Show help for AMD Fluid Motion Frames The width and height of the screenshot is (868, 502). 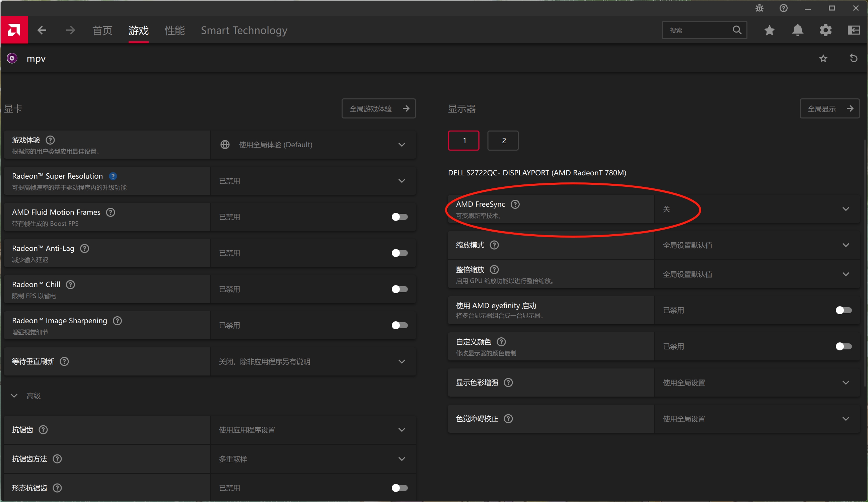[111, 213]
